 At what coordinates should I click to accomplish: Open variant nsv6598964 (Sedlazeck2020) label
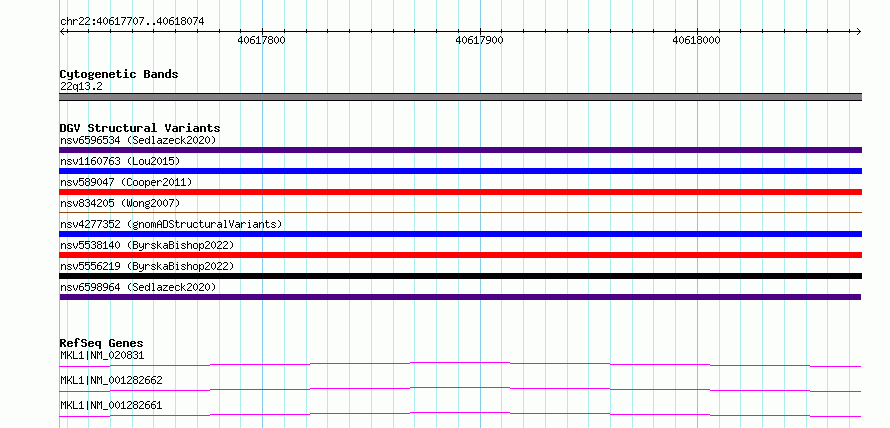pyautogui.click(x=138, y=287)
